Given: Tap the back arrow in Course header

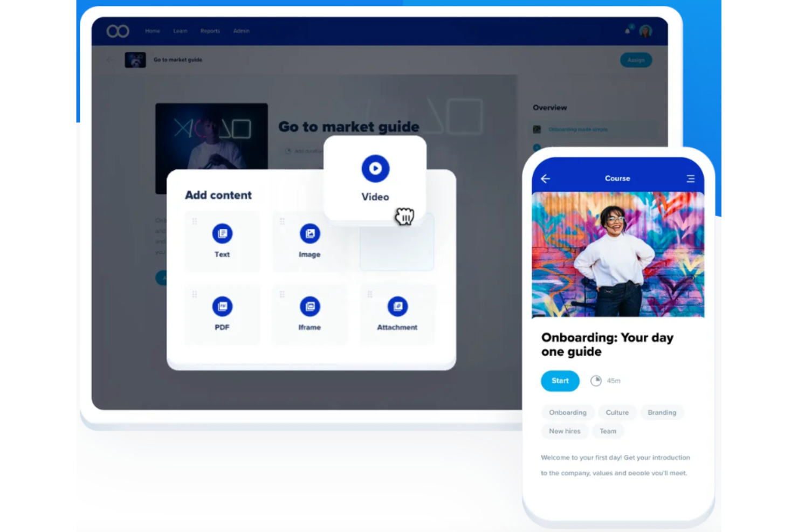Looking at the screenshot, I should [546, 178].
